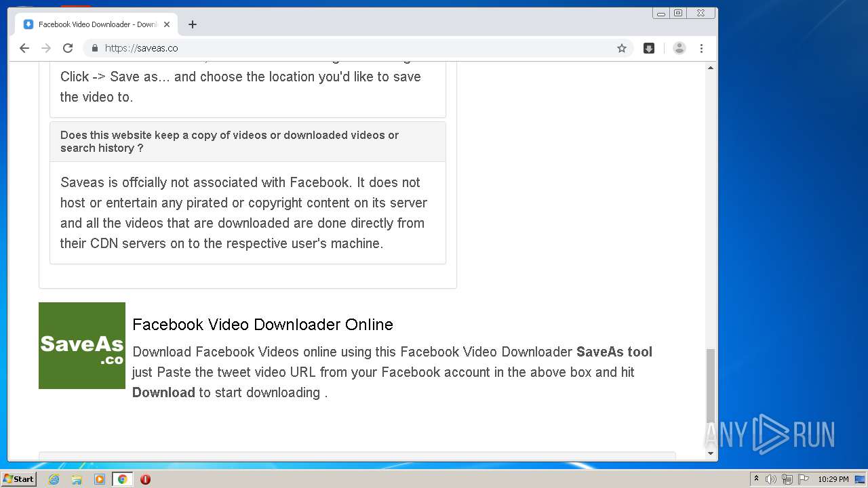Maximize the Chrome window
Screen dimensions: 868x488
tap(677, 13)
